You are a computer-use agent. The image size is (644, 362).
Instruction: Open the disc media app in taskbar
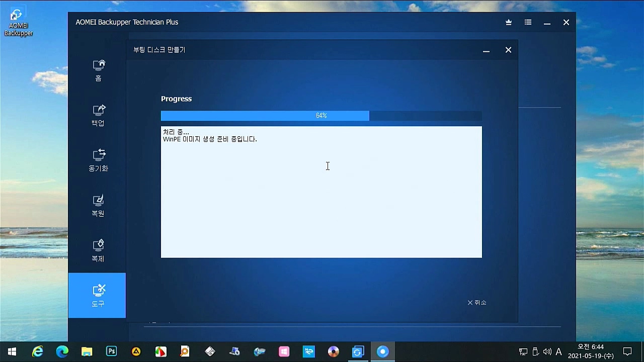(334, 351)
